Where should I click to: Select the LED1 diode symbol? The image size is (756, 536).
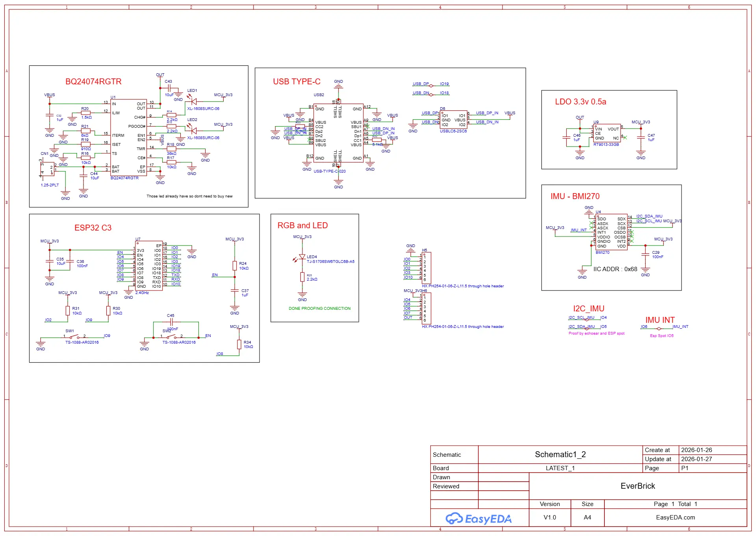(x=193, y=101)
